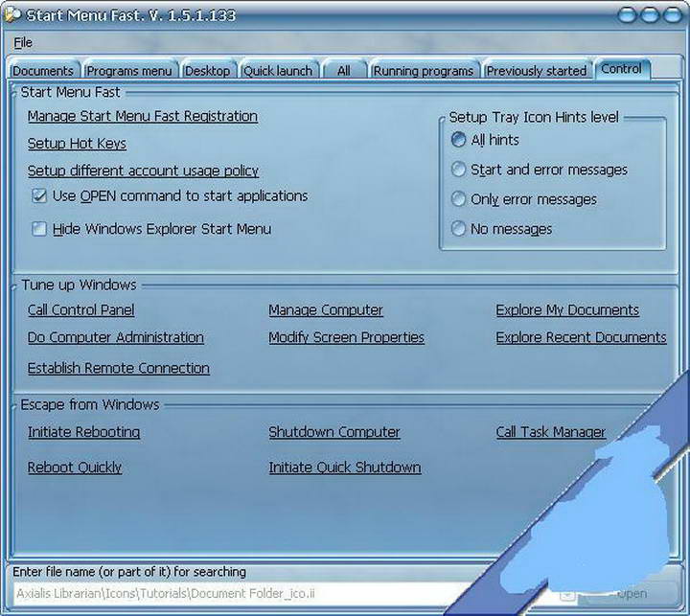Click the Initiate Rebooting link
This screenshot has width=690, height=616.
pos(83,432)
